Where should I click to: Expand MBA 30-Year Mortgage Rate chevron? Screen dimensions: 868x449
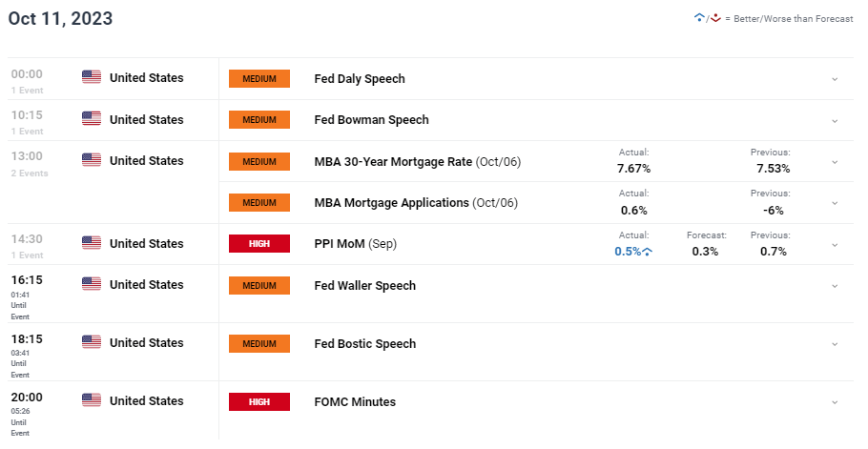coord(835,161)
